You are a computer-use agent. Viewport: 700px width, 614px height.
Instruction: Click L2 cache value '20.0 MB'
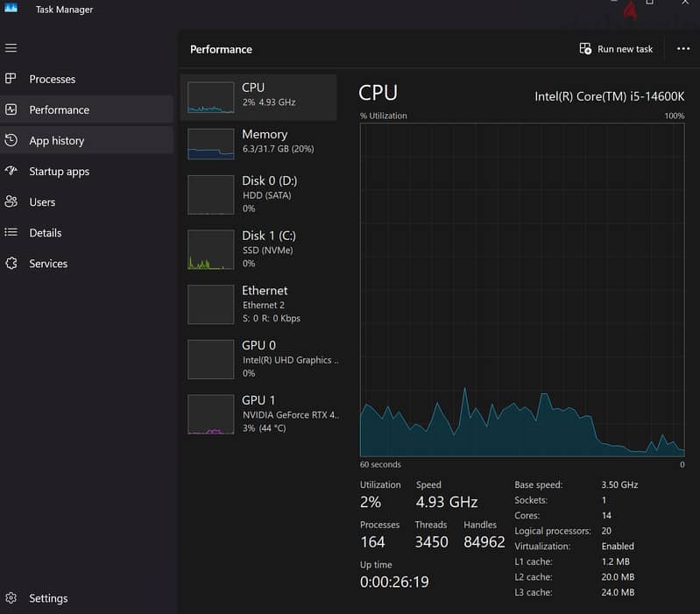click(x=618, y=577)
